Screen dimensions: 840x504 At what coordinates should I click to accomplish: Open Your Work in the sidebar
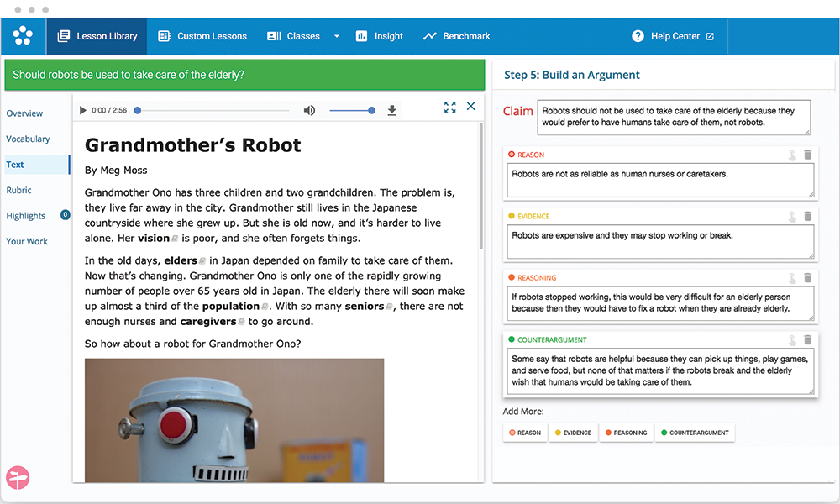coord(27,242)
